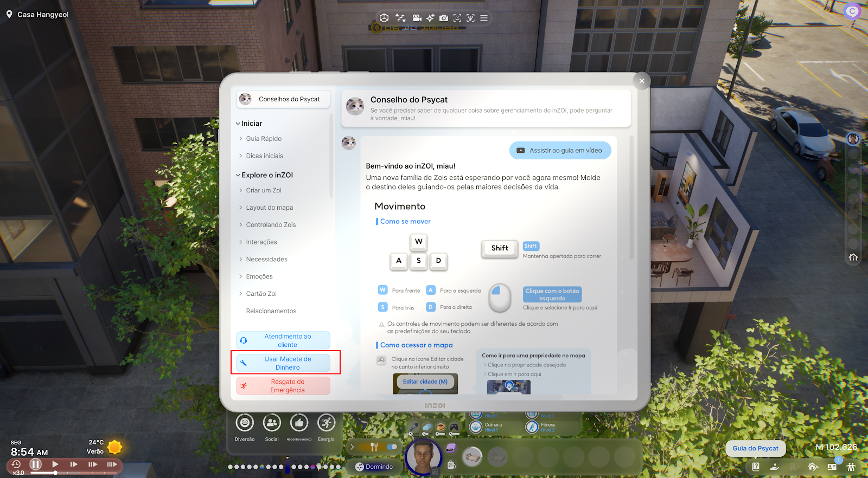Click the full-body motion capture icon
The image size is (868, 478).
[x=471, y=18]
